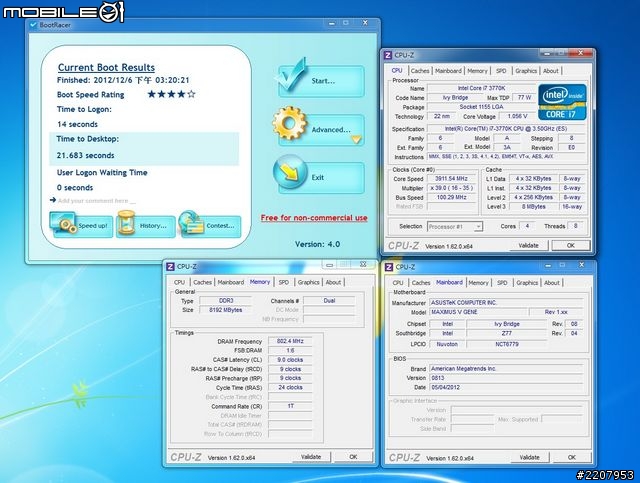Click the 8192 MBytes size value
The image size is (640, 483).
point(226,310)
